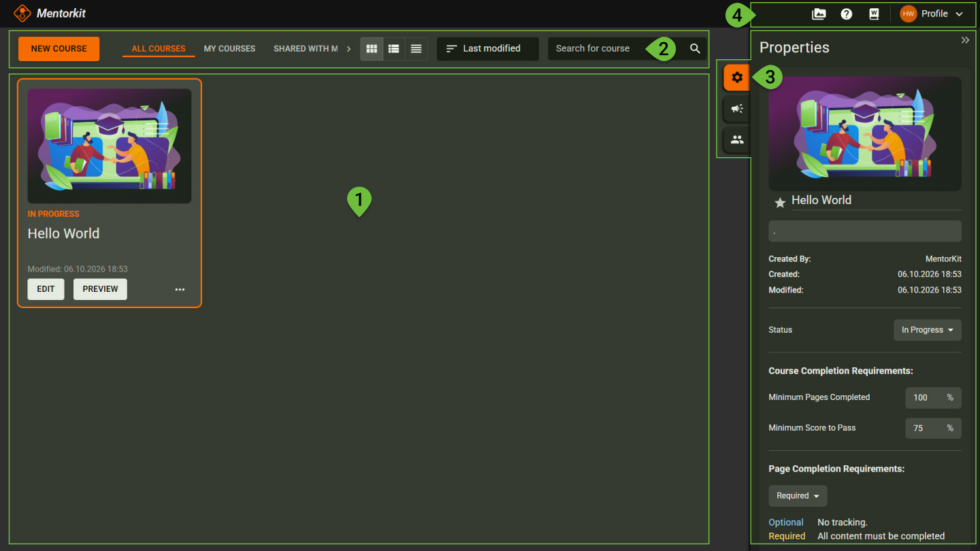Open the gear Properties tab
This screenshot has height=551, width=980.
pos(736,78)
